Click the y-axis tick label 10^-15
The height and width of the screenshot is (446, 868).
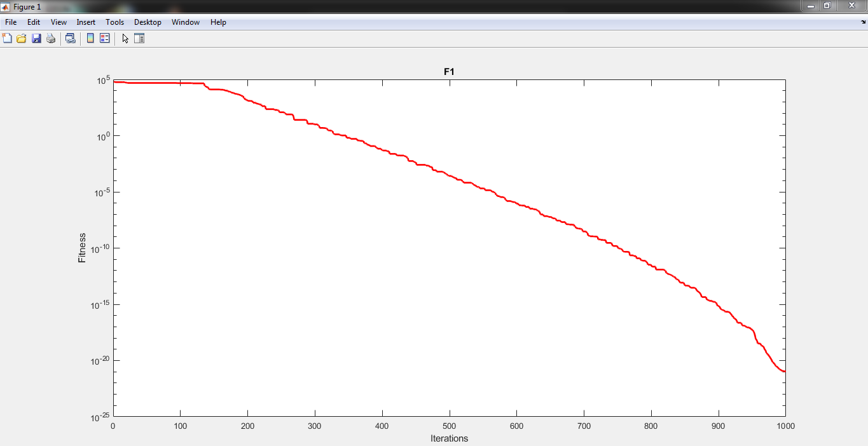click(100, 304)
